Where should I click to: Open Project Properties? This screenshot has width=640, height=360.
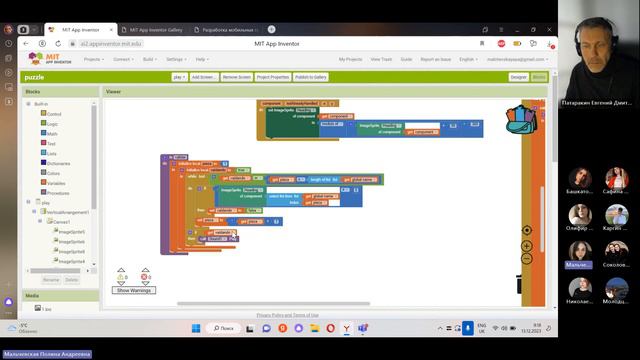coord(273,77)
